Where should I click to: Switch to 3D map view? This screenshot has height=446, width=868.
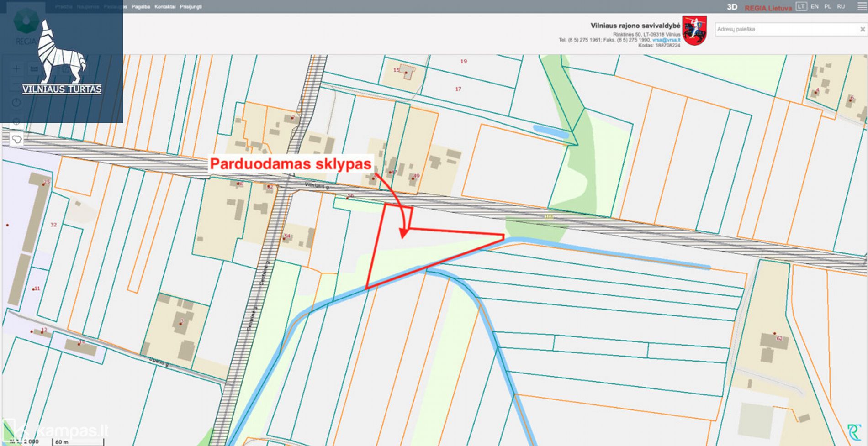pos(732,7)
